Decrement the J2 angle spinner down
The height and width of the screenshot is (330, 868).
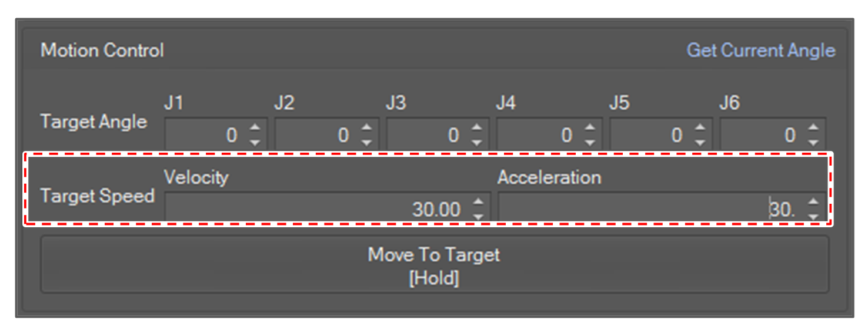point(366,142)
